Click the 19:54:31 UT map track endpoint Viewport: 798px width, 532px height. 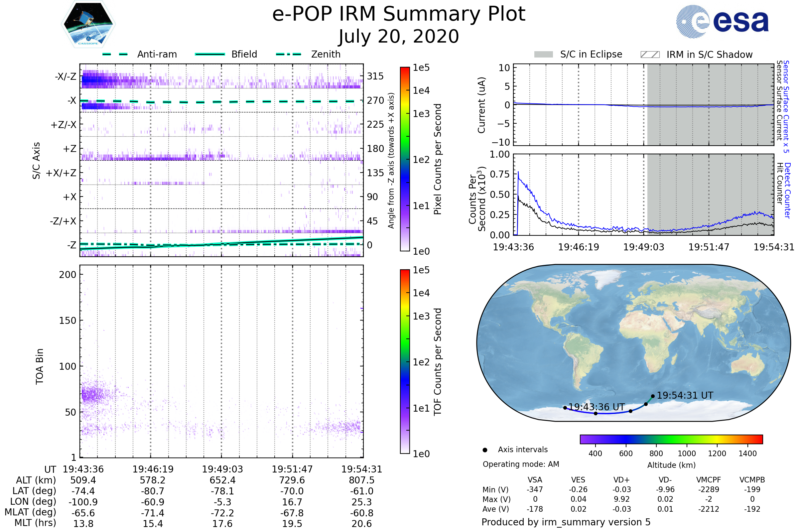click(x=653, y=396)
